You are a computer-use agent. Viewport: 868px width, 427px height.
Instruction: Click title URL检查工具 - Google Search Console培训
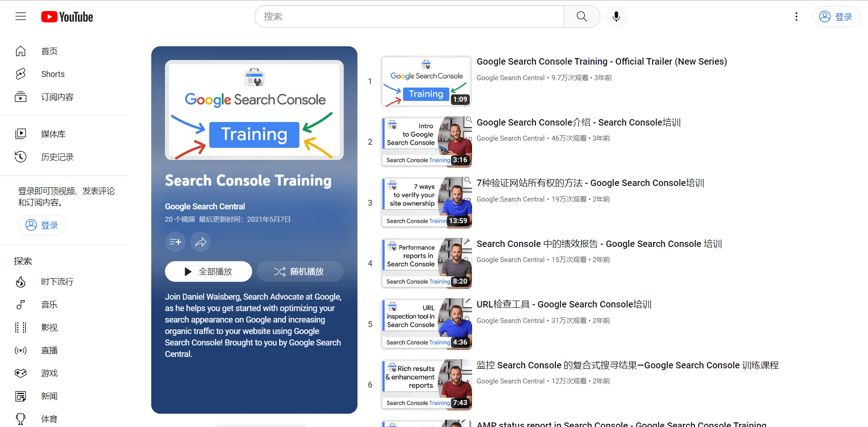pyautogui.click(x=564, y=304)
